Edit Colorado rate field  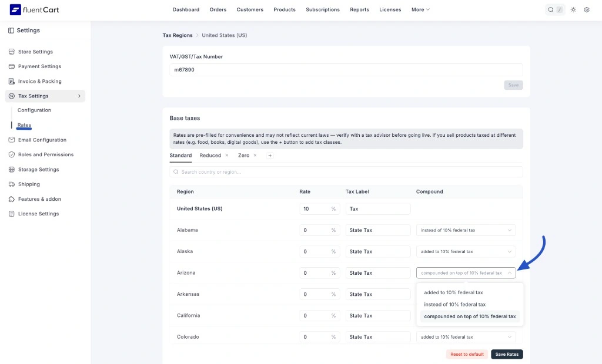pyautogui.click(x=319, y=337)
